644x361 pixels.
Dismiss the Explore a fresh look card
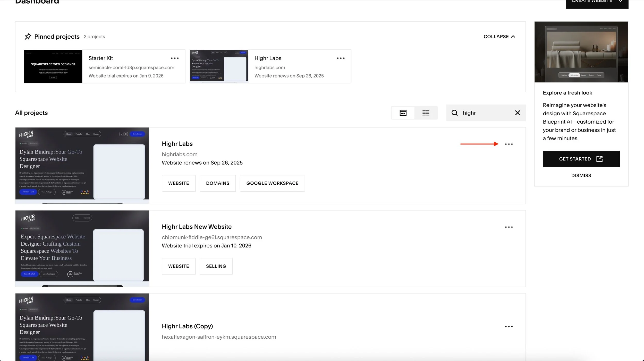[x=581, y=176]
